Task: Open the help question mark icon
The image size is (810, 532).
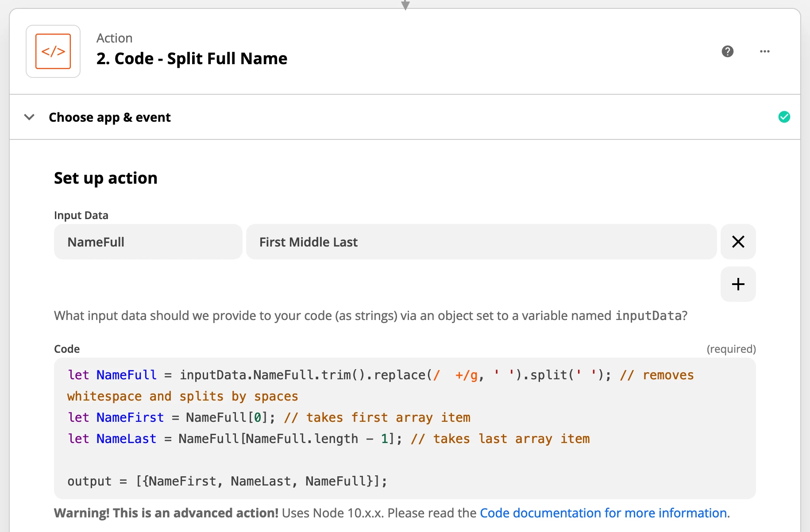Action: [x=728, y=51]
